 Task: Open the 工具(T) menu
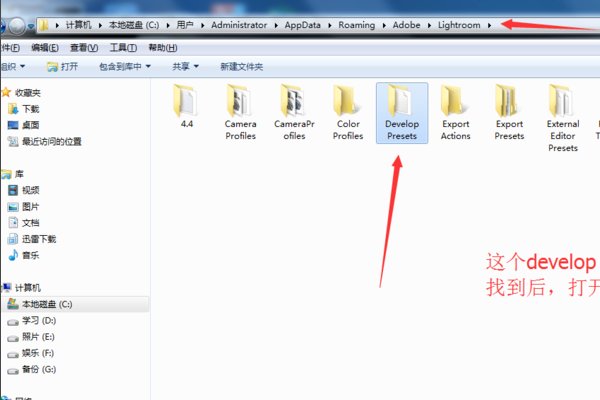tap(123, 47)
